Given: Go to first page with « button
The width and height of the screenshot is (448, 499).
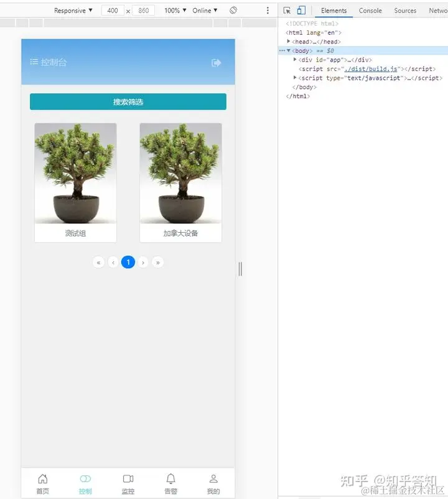Looking at the screenshot, I should (99, 263).
